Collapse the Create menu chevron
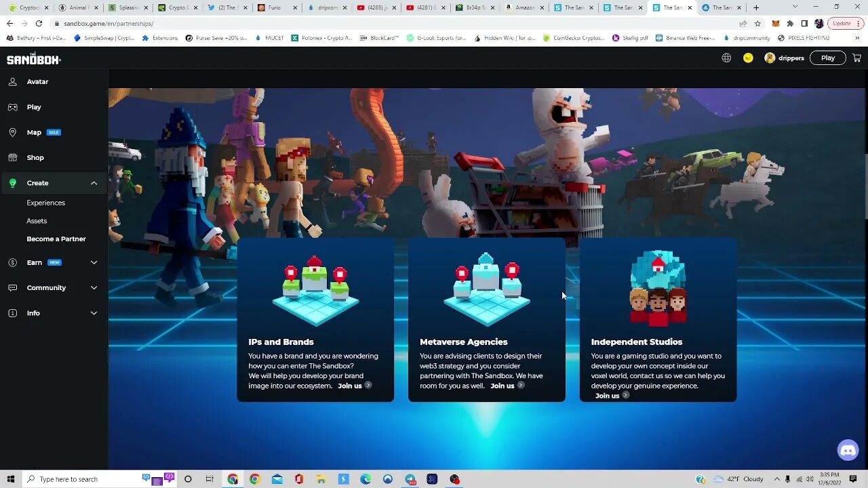The height and width of the screenshot is (488, 868). click(x=94, y=183)
